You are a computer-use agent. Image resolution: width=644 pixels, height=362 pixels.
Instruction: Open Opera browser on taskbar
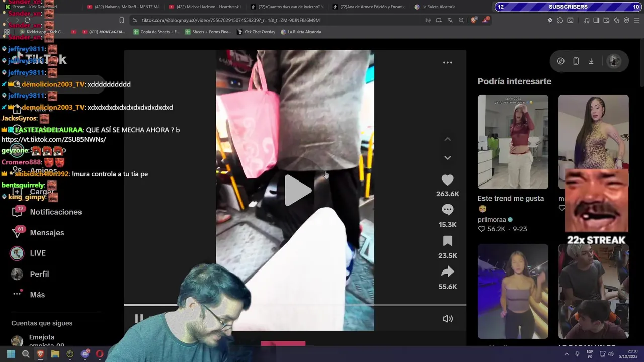click(100, 354)
